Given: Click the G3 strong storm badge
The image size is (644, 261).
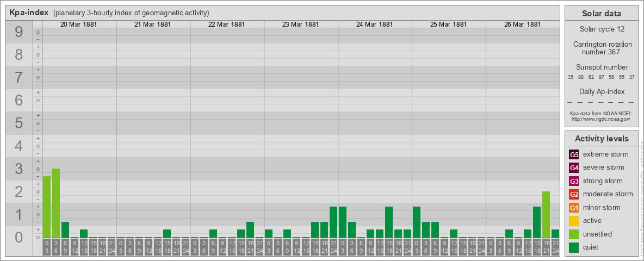Looking at the screenshot, I should click(574, 181).
